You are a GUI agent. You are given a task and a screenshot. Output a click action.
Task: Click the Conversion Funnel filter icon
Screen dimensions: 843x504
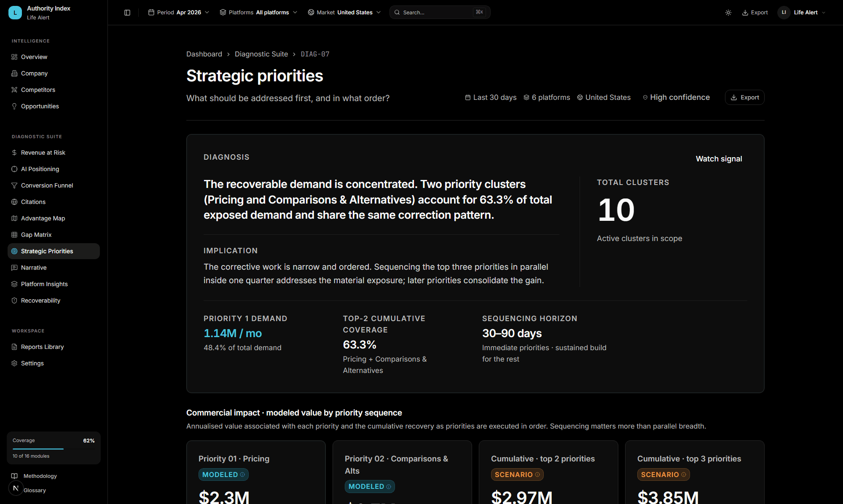[x=14, y=185]
